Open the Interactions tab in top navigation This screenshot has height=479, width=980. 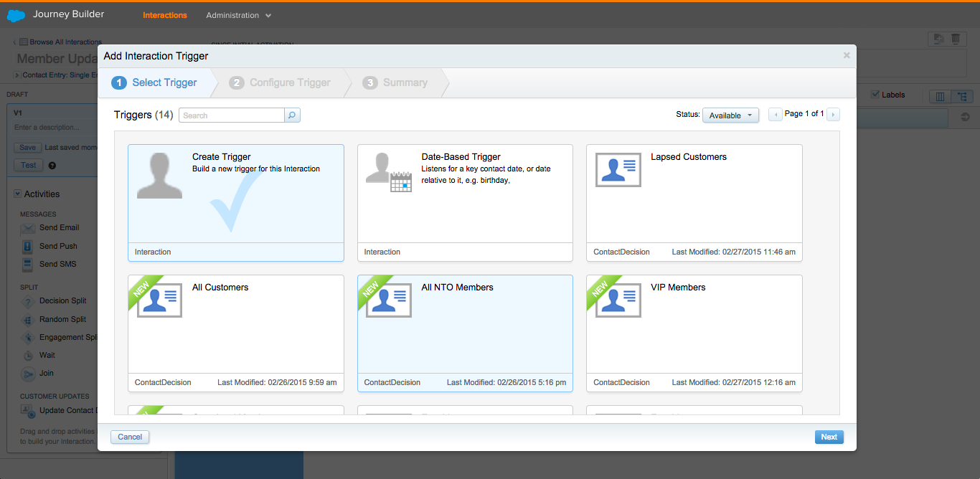coord(165,15)
